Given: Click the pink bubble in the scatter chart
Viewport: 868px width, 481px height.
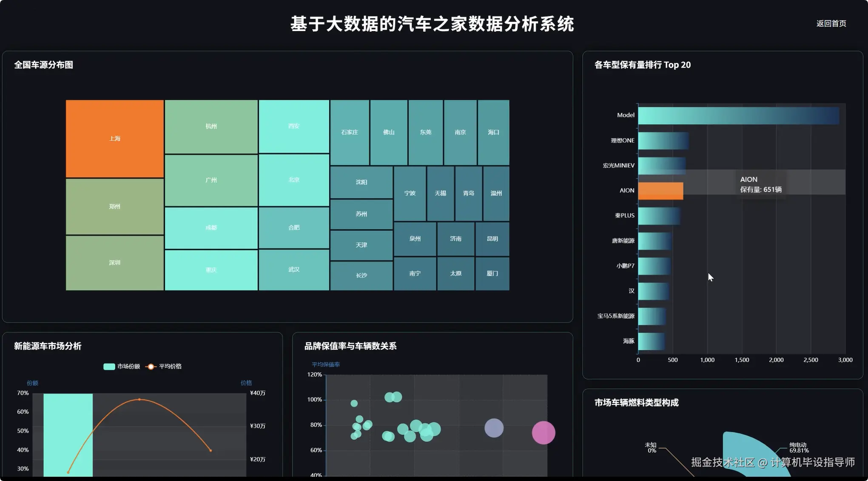Looking at the screenshot, I should coord(544,433).
